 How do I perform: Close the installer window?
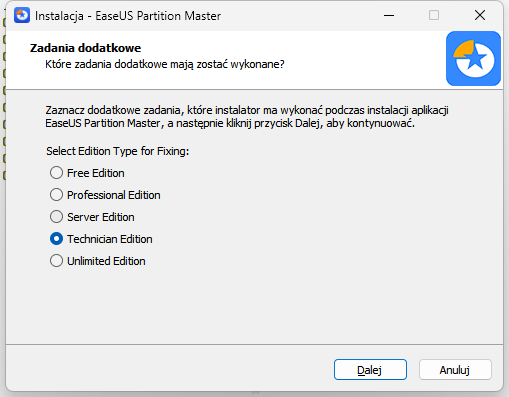click(x=480, y=15)
